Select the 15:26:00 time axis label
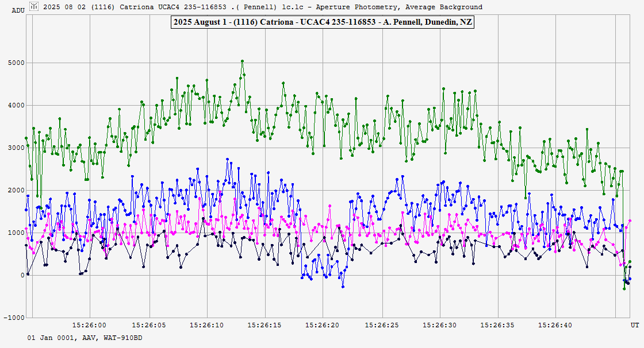644x348 pixels. [89, 325]
